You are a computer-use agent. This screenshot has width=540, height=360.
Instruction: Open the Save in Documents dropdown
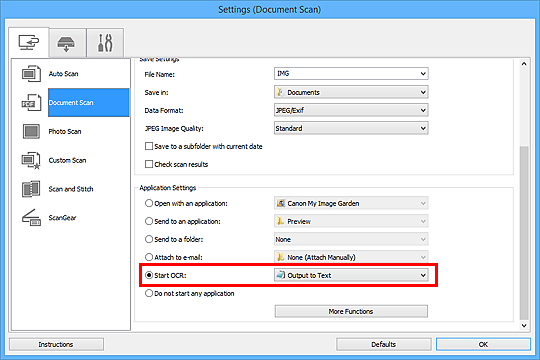tap(351, 92)
